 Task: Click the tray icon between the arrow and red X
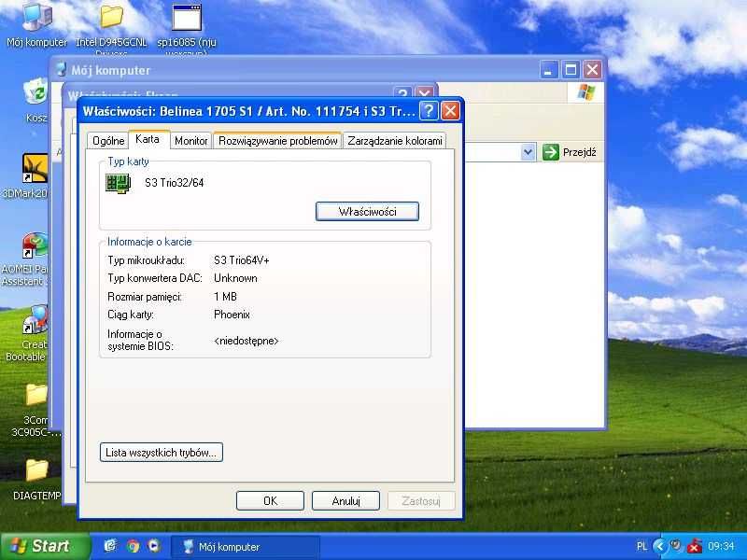(x=676, y=546)
